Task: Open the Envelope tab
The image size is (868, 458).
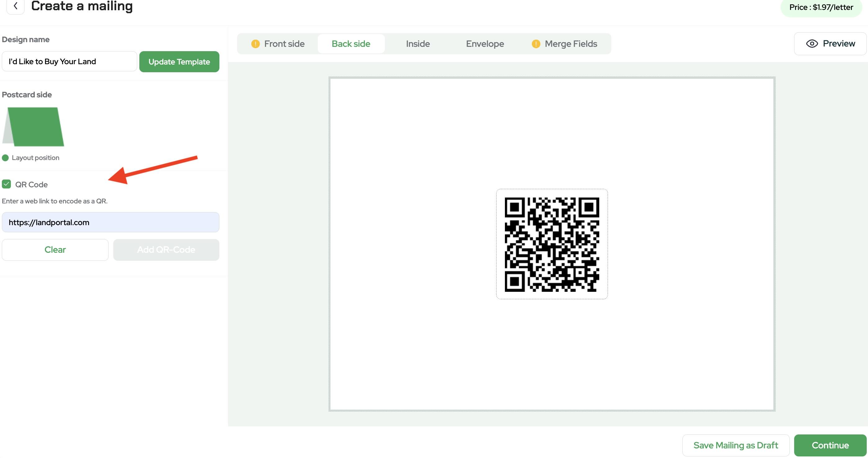Action: (484, 44)
